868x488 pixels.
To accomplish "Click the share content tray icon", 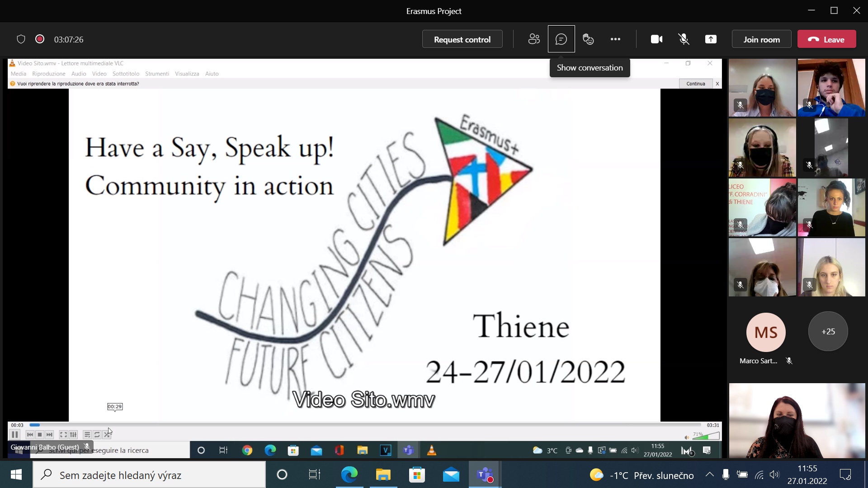I will pyautogui.click(x=711, y=39).
